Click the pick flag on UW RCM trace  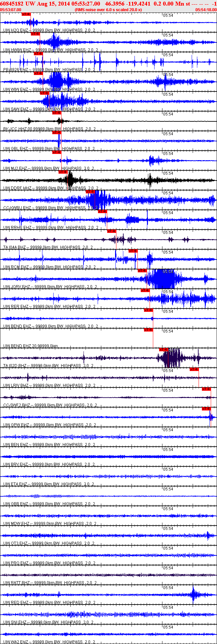[133, 251]
